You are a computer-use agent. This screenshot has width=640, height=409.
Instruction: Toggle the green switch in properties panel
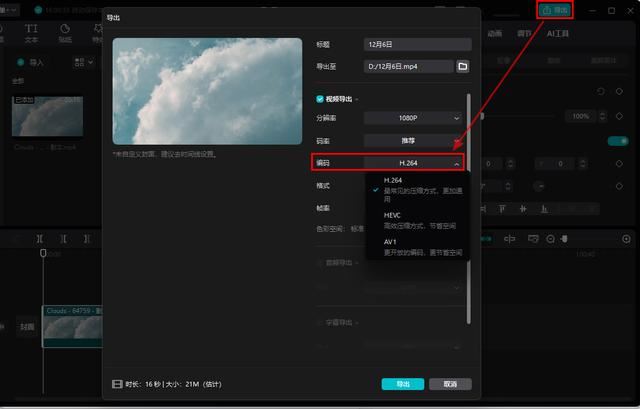click(617, 141)
